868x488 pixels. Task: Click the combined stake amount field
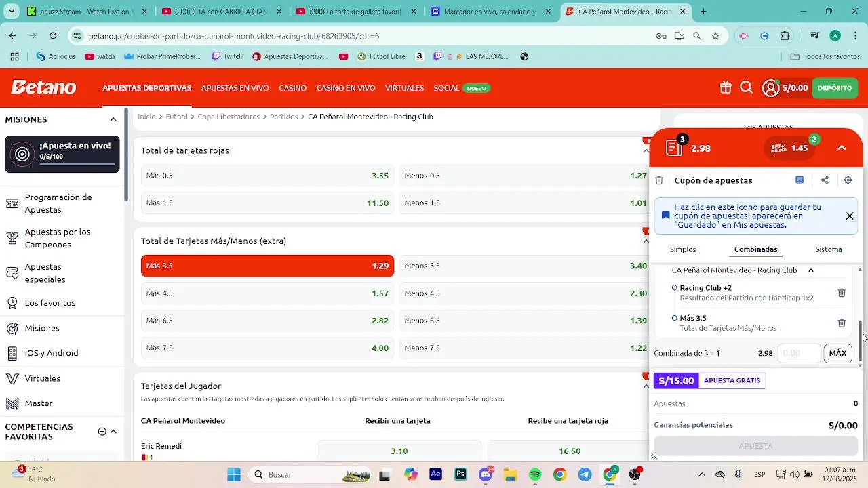pos(799,353)
